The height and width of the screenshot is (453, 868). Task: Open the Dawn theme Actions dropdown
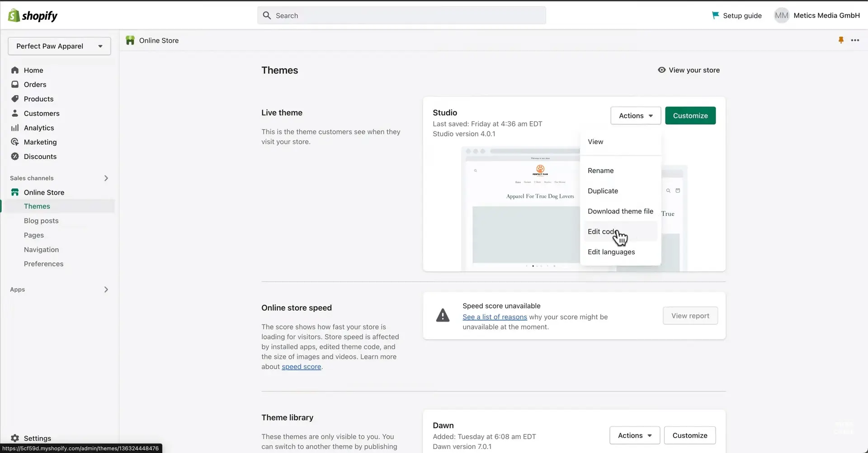pos(635,435)
